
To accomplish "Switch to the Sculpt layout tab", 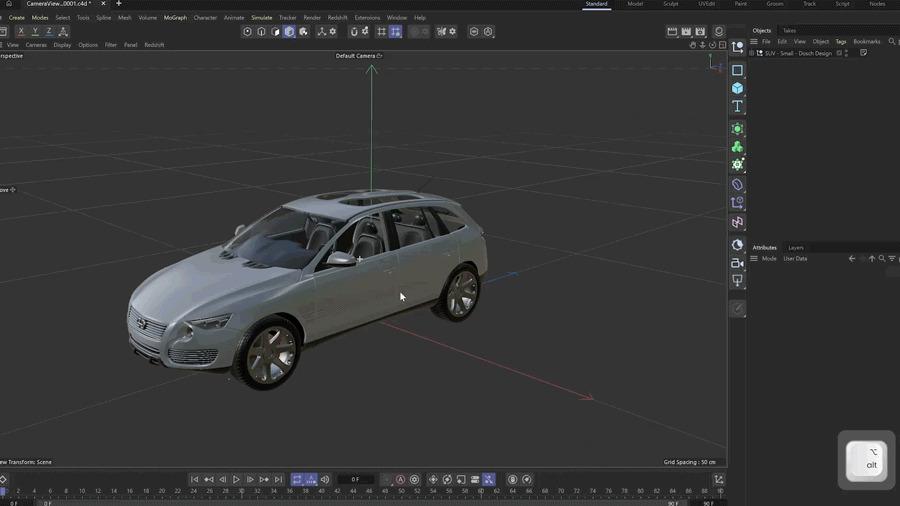I will pyautogui.click(x=670, y=4).
